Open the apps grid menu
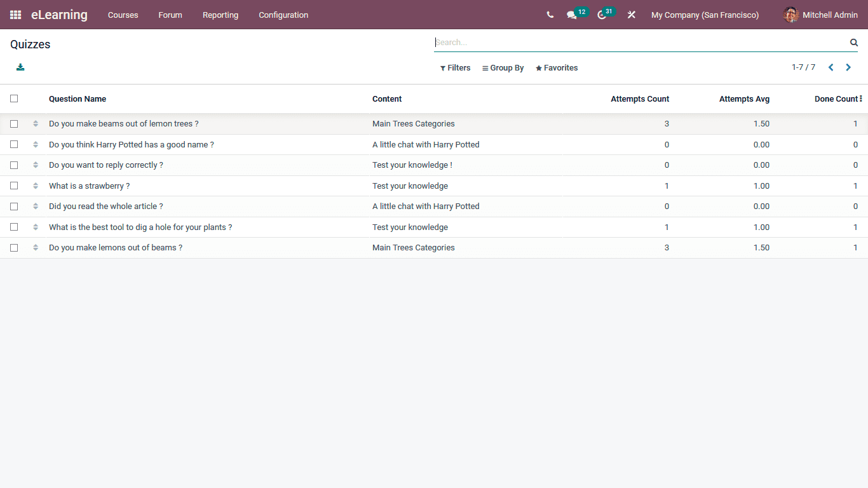This screenshot has width=868, height=488. click(x=14, y=15)
